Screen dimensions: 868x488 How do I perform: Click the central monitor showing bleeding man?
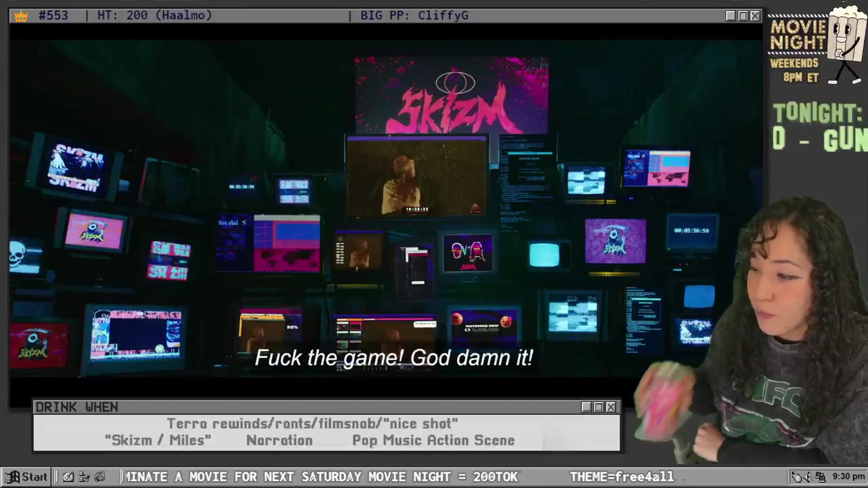(x=417, y=176)
